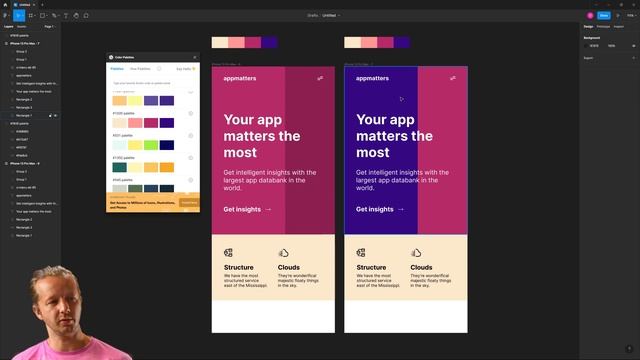Viewport: 640px width, 360px height.
Task: Select the Comment tool
Action: [86, 16]
